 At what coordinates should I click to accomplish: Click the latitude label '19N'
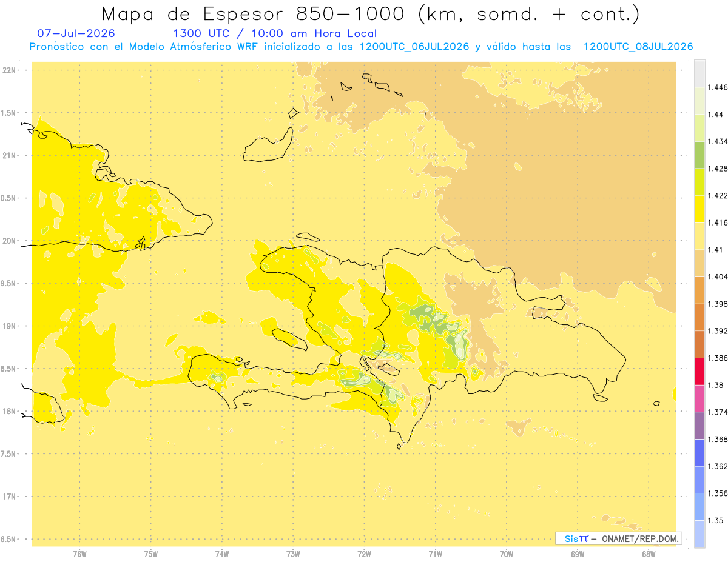coord(8,326)
